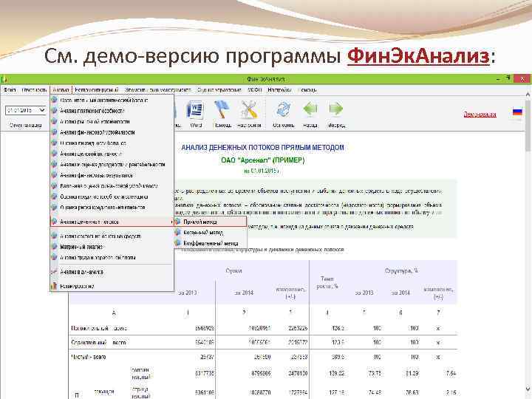532x399 pixels.
Task: Open settings via the wrench and screwdriver icon
Action: [x=249, y=109]
